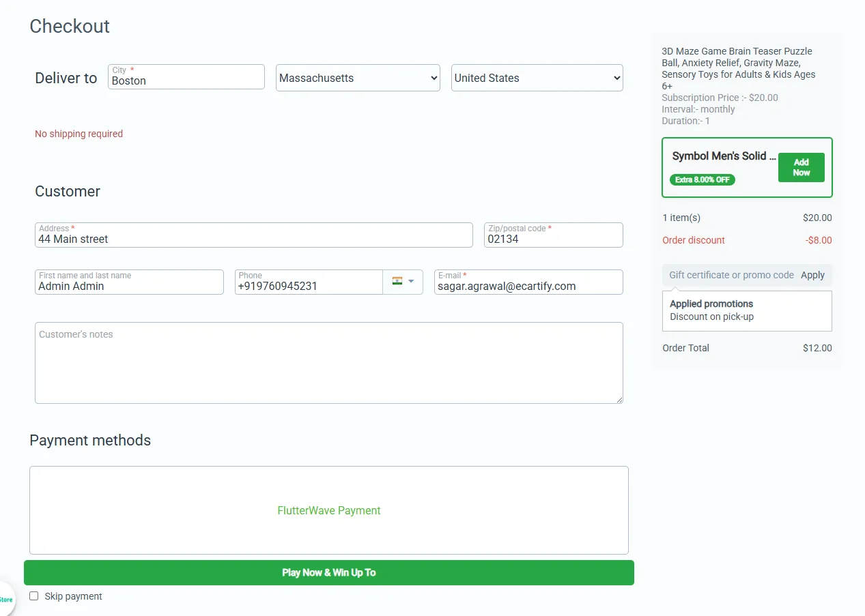
Task: Click the Customer's notes text area
Action: (329, 363)
